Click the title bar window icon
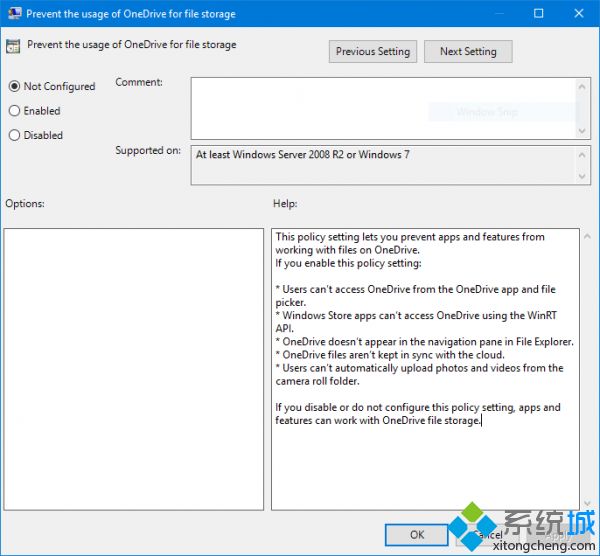 [x=15, y=13]
